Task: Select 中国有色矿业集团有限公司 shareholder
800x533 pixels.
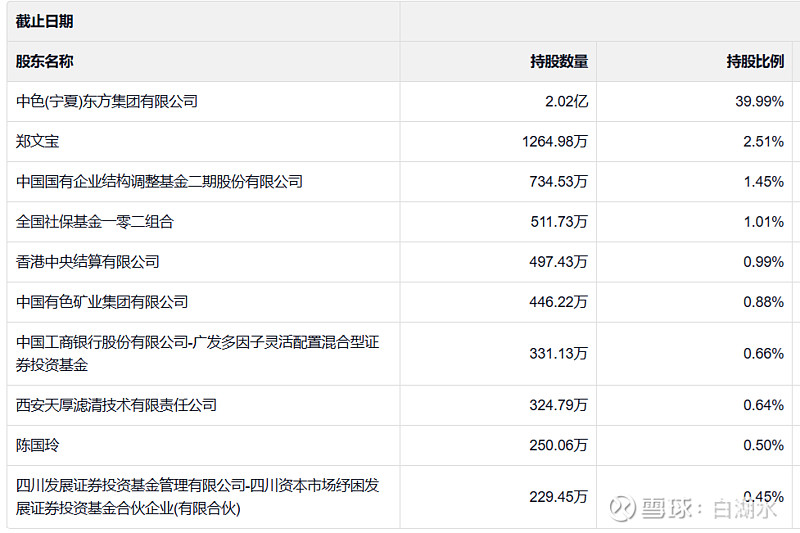Action: (x=102, y=302)
